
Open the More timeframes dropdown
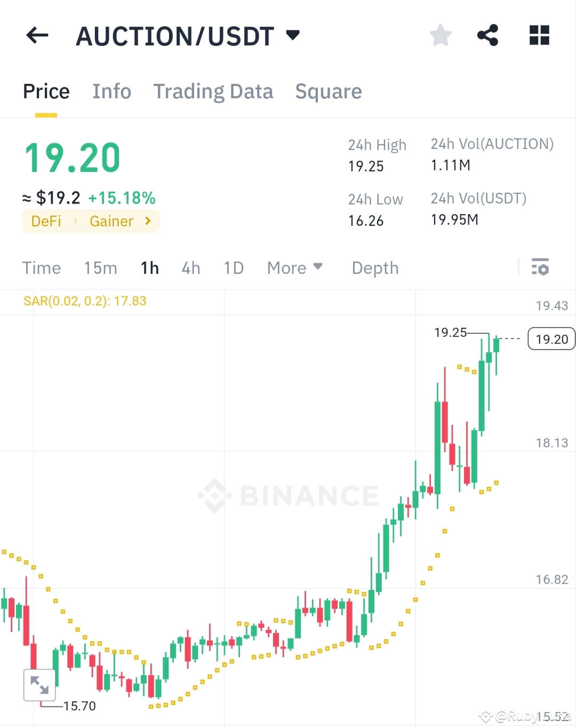[x=294, y=267]
